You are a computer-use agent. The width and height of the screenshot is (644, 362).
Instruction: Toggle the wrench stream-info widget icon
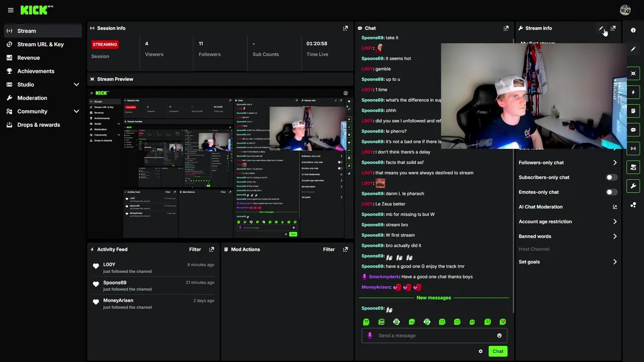click(633, 186)
